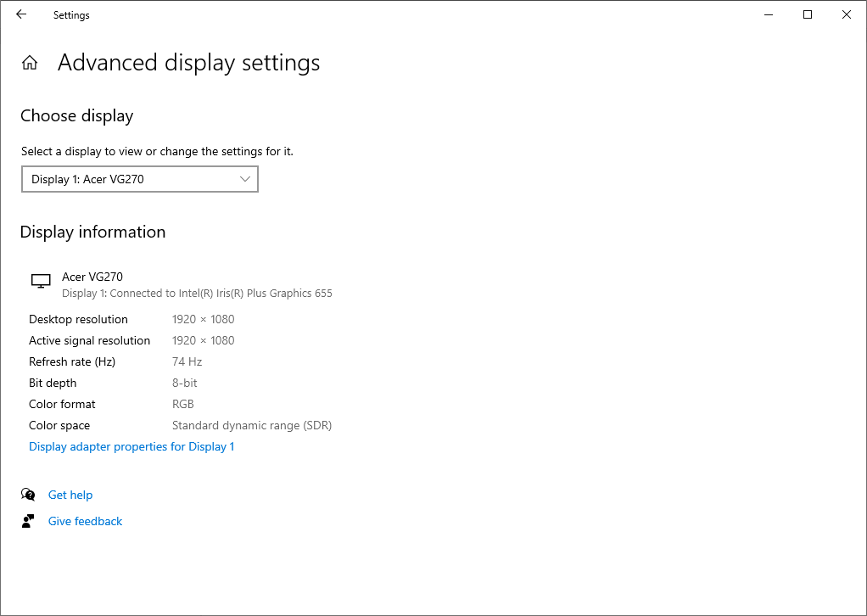
Task: Click the Acer VG270 display name text
Action: 92,277
